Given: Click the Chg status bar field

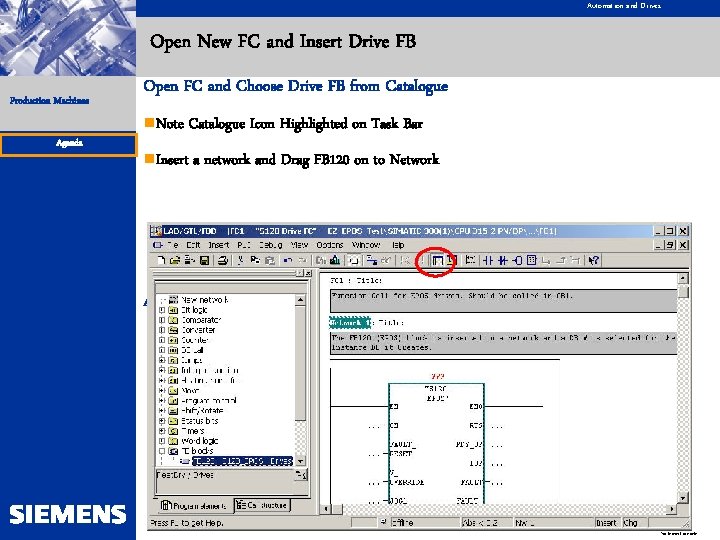Looking at the screenshot, I should click(634, 523).
